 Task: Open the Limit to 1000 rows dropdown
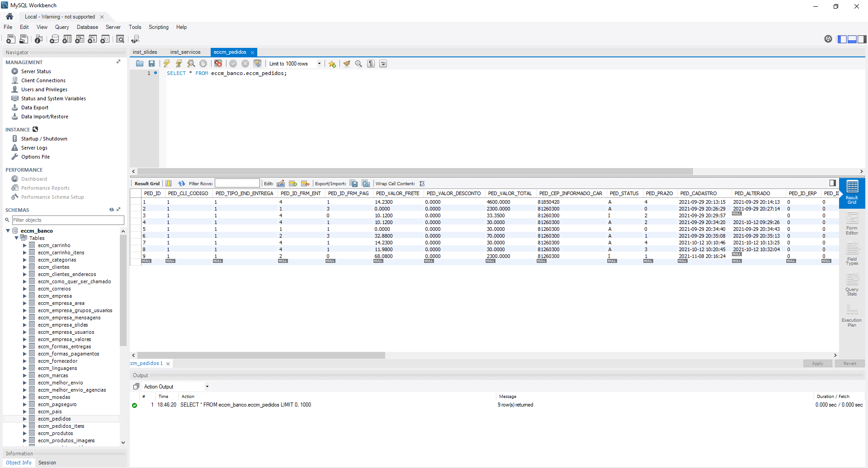(x=319, y=64)
